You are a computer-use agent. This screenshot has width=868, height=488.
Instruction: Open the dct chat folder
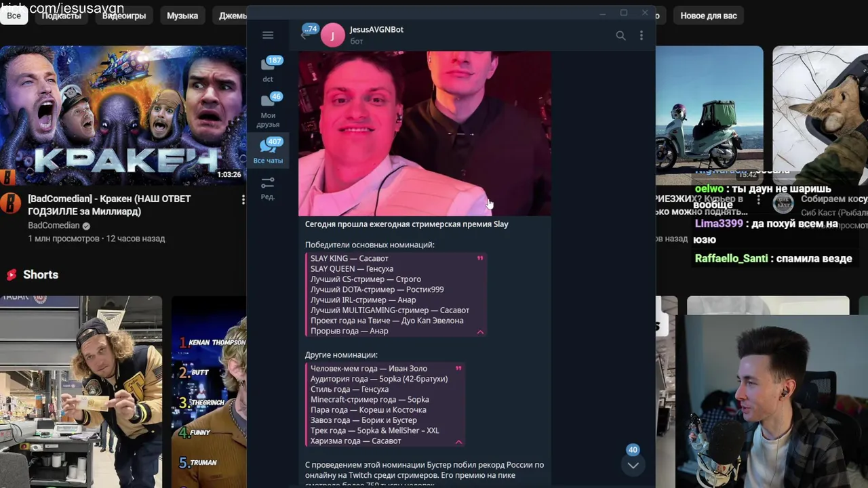(268, 68)
